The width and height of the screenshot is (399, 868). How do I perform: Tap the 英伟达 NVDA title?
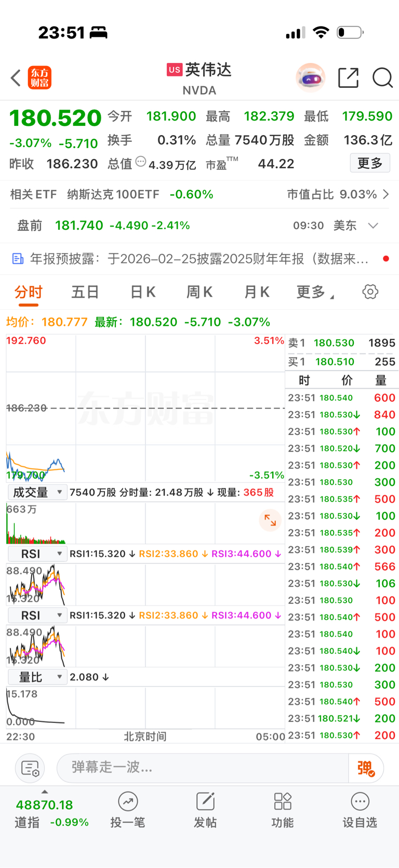(x=199, y=78)
